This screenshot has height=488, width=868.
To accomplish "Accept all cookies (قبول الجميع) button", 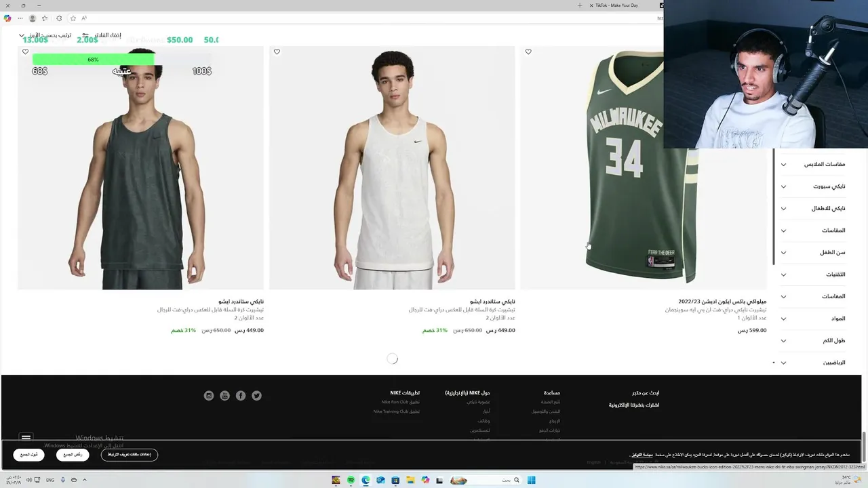I will tap(28, 455).
